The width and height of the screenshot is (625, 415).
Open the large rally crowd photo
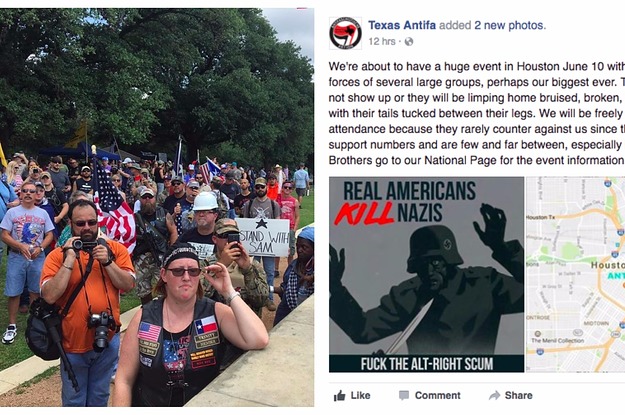[157, 207]
